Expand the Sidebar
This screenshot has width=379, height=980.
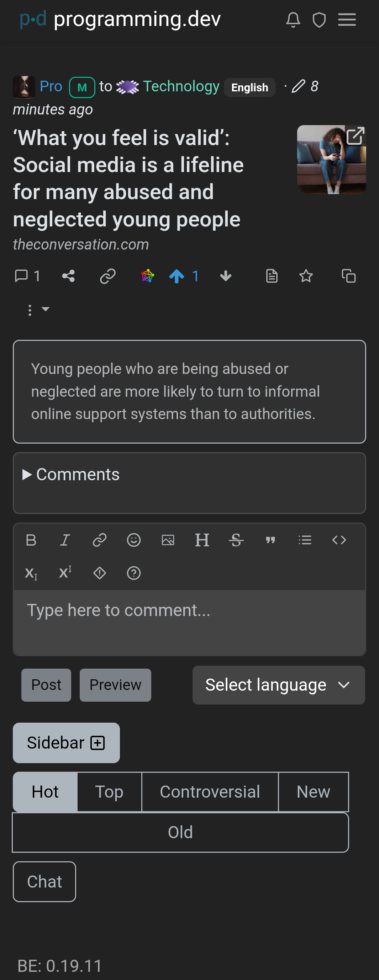66,743
